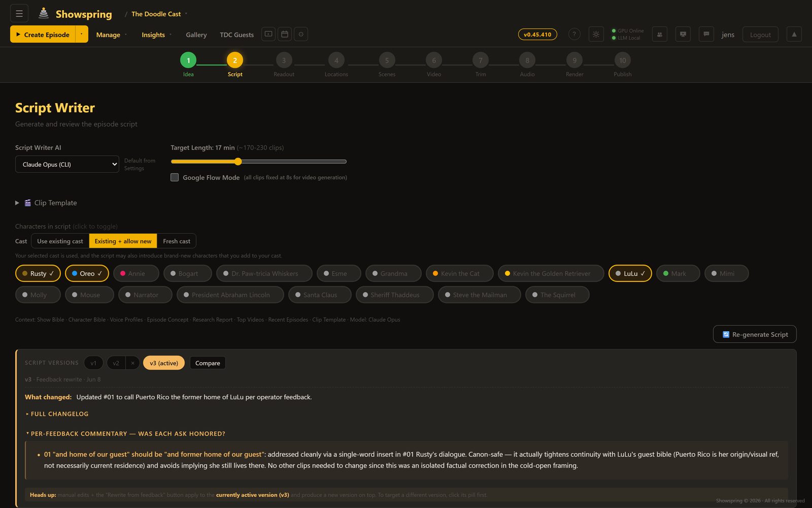Open the Create Episode dropdown arrow
The image size is (812, 508).
[x=81, y=34]
